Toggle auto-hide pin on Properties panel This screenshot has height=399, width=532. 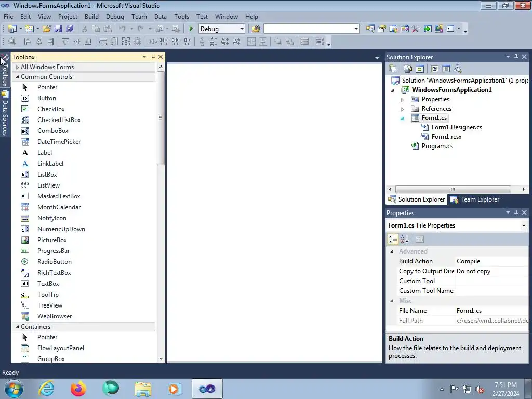(x=516, y=212)
